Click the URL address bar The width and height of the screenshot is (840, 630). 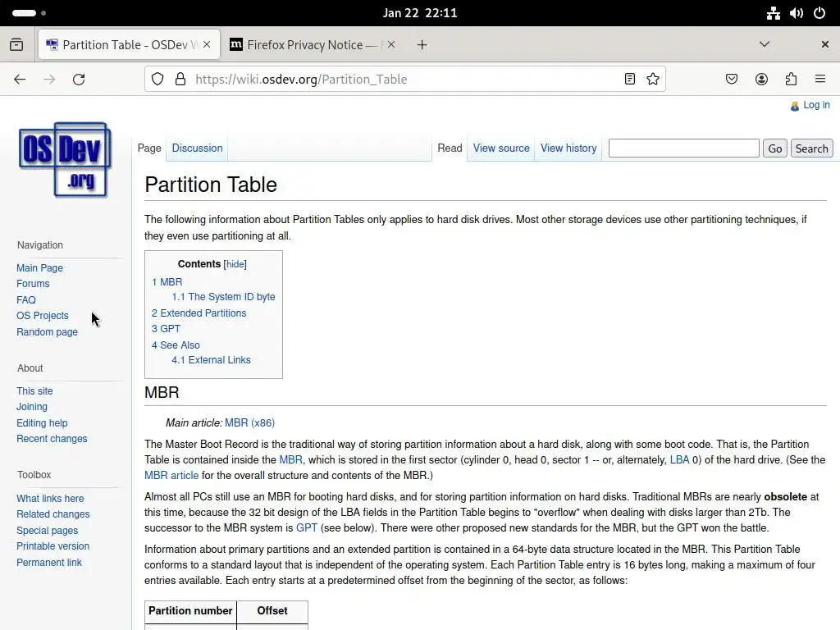pos(405,80)
